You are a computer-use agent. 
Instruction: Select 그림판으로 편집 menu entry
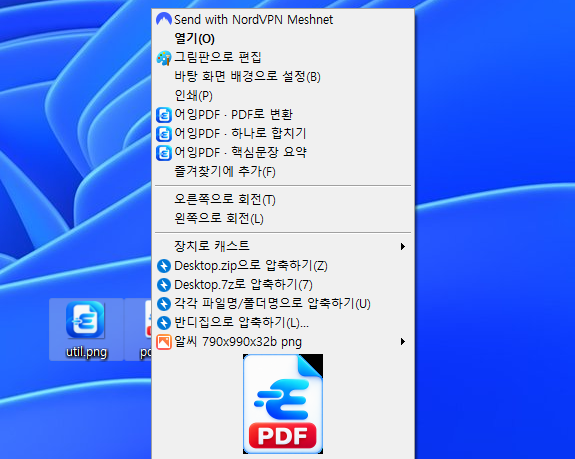click(283, 58)
